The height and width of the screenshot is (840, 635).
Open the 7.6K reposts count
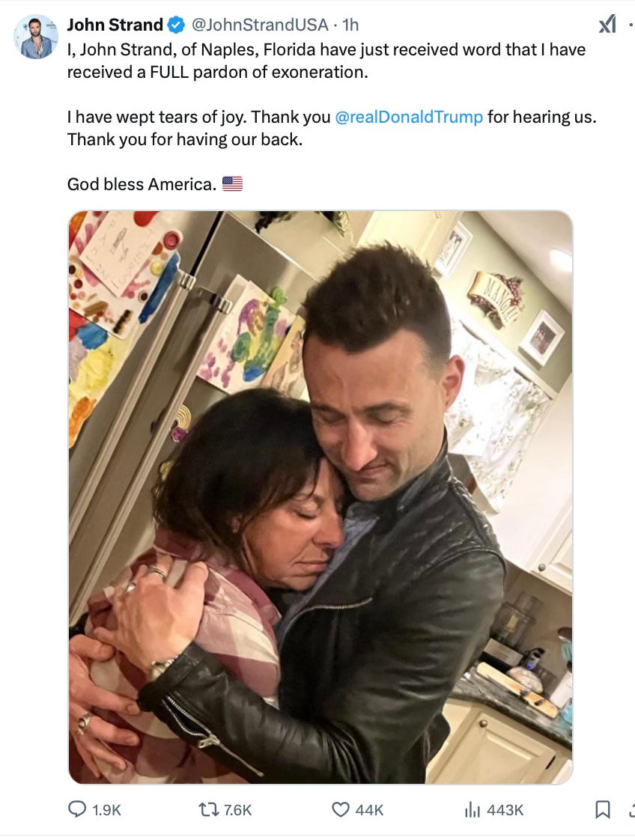tap(237, 810)
